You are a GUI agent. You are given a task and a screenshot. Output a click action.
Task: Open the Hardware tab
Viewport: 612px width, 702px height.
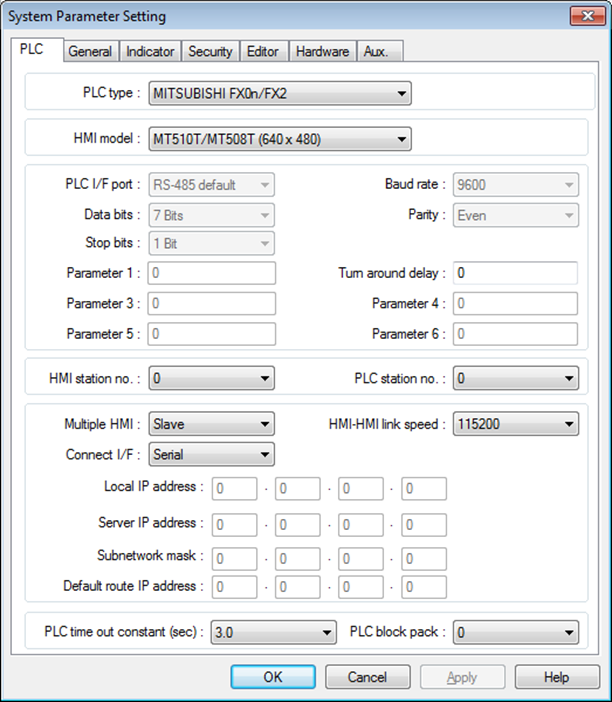pos(323,51)
